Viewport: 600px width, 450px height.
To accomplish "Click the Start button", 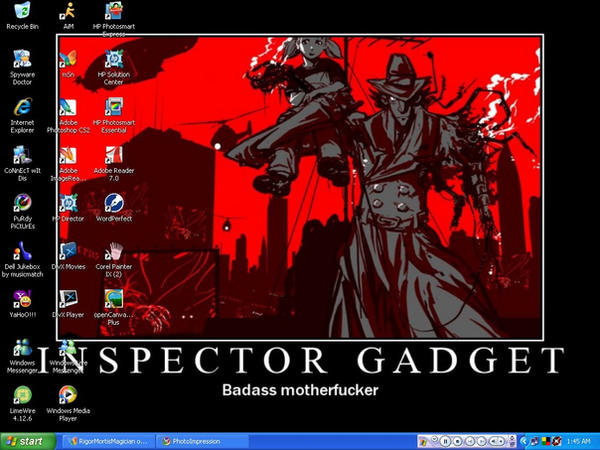I will point(28,441).
